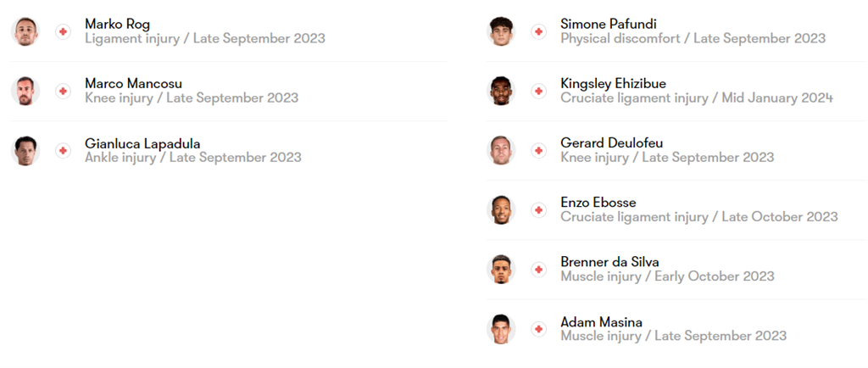Open Brenner da Silva's player photo
The height and width of the screenshot is (368, 868).
coord(501,269)
